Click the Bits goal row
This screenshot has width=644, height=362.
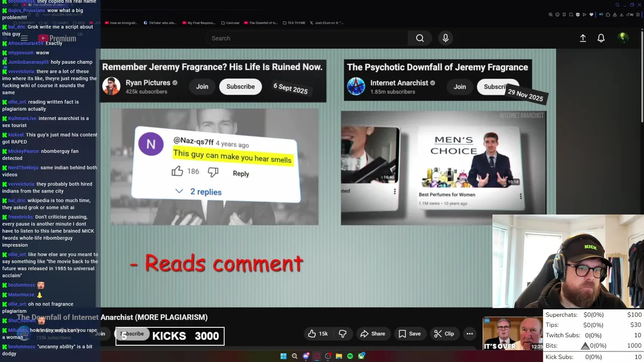coord(594,346)
